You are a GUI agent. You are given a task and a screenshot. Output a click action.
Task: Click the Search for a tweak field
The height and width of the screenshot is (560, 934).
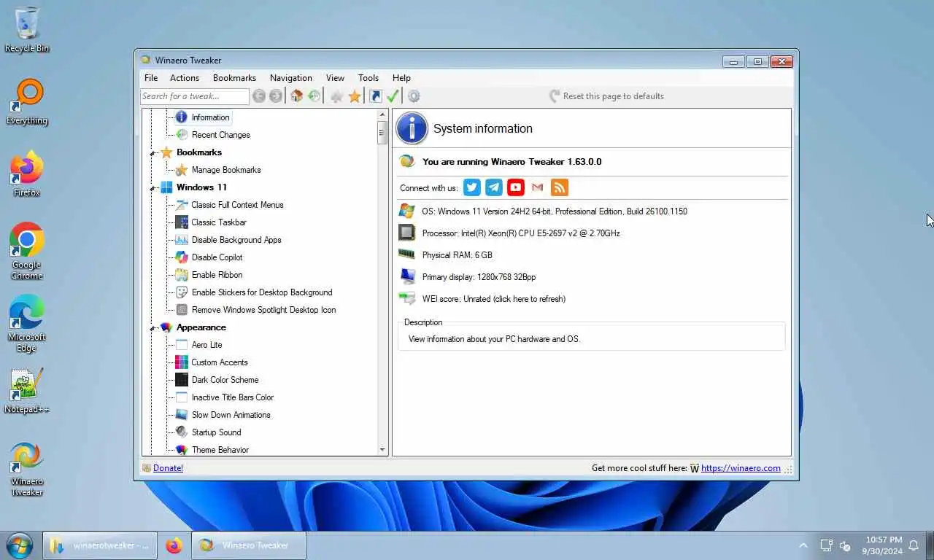[x=194, y=96]
